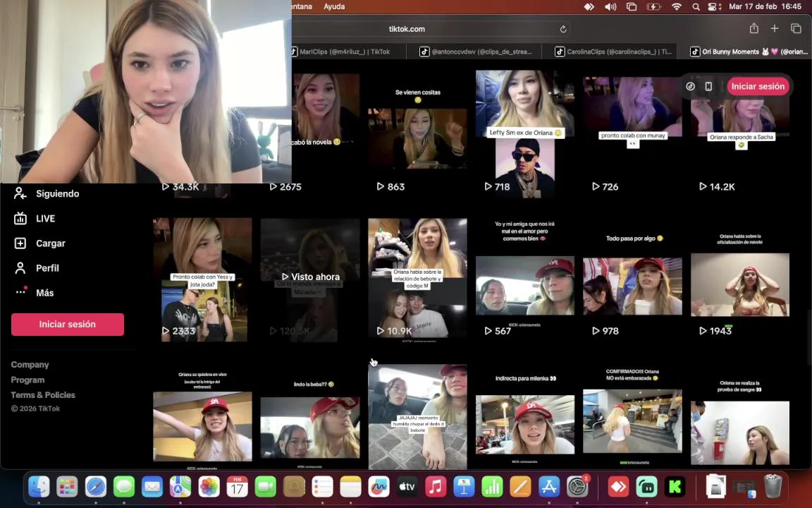This screenshot has height=508, width=812.
Task: Switch to the CarolinaClips tab
Action: coord(613,52)
